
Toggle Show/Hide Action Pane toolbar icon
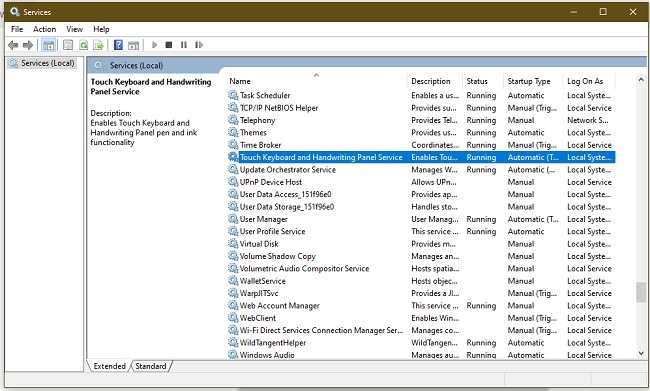[x=133, y=45]
